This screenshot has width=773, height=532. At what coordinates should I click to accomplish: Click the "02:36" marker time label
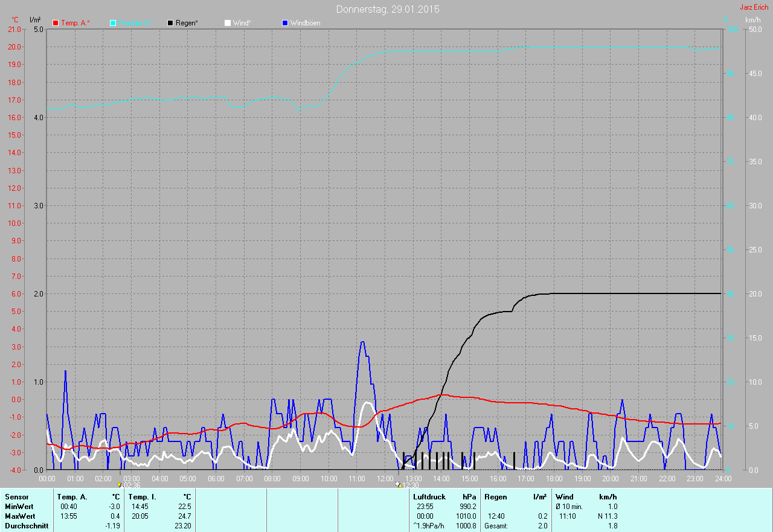pos(132,486)
